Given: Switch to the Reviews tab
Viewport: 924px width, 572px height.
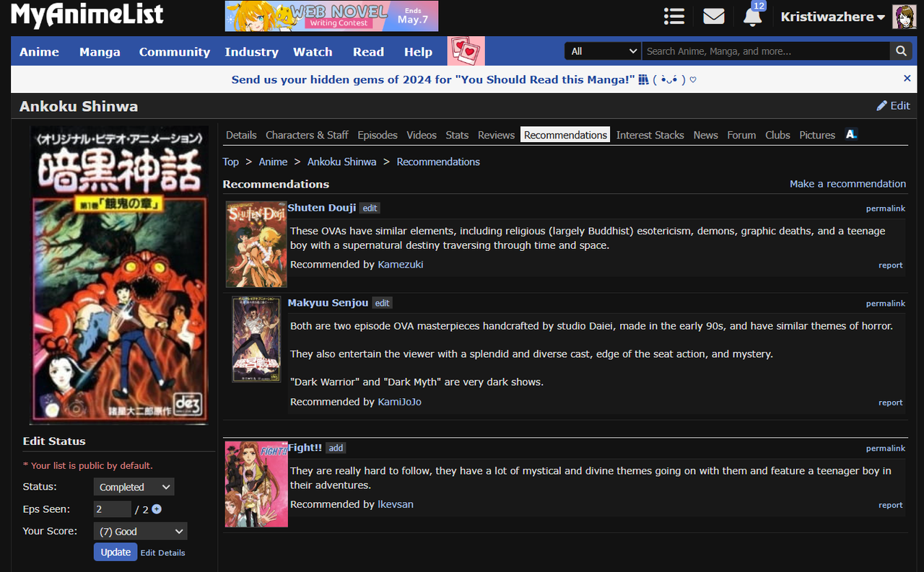Looking at the screenshot, I should [x=496, y=135].
